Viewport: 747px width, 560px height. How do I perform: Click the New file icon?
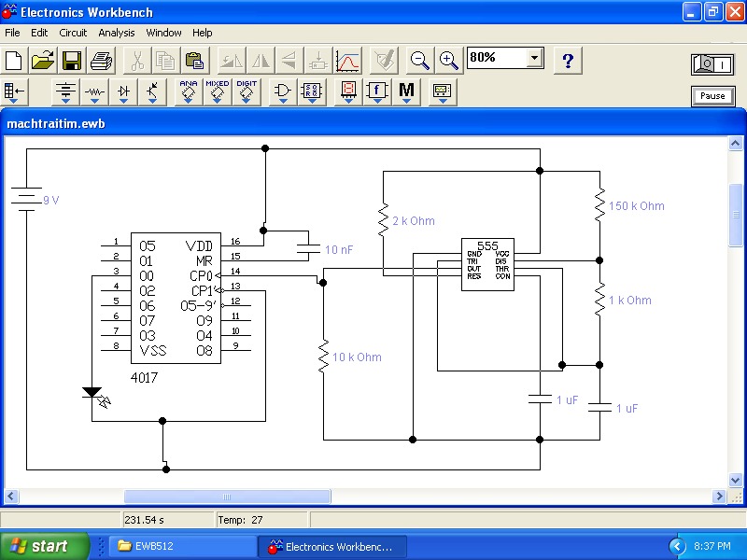(15, 61)
